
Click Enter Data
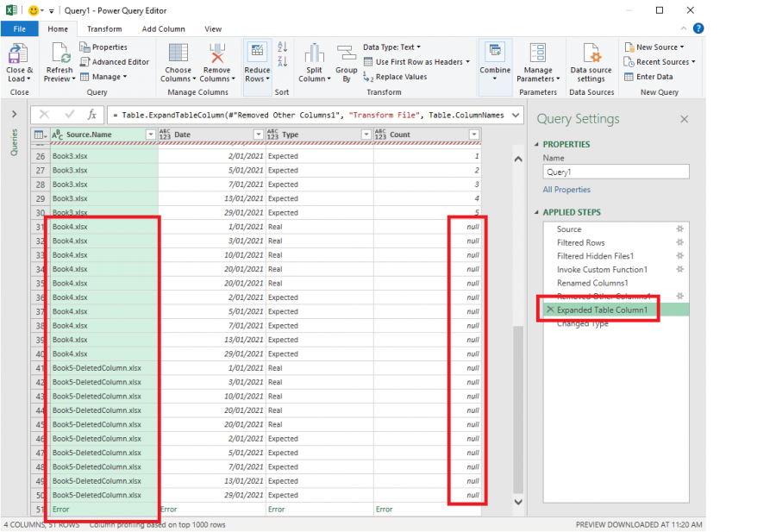click(648, 77)
